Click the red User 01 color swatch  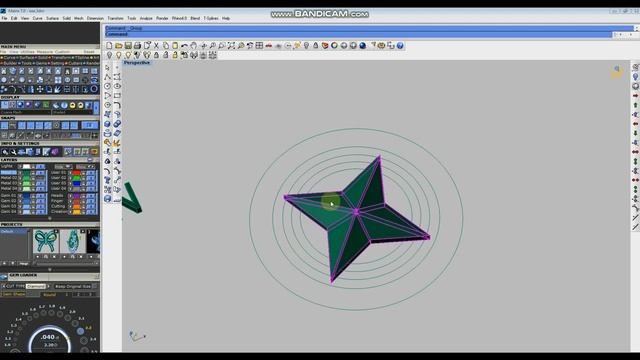tap(76, 173)
